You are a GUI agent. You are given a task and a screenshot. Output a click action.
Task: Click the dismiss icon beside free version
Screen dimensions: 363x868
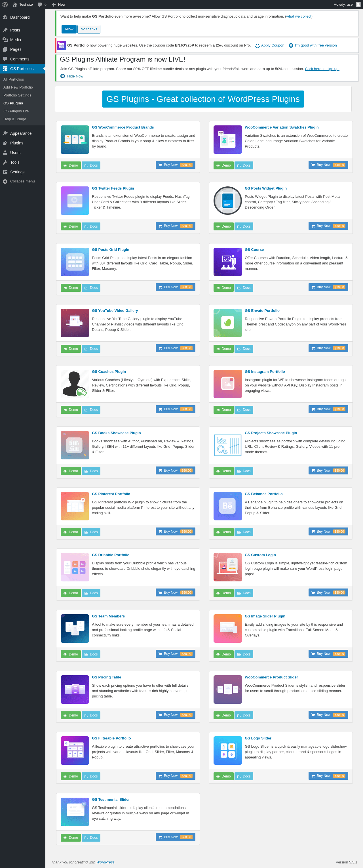(x=291, y=45)
